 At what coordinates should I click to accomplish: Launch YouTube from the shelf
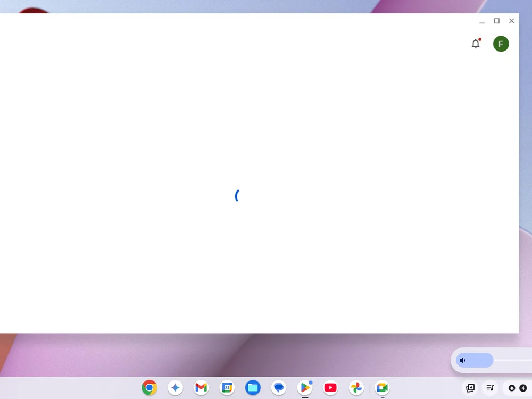tap(330, 387)
